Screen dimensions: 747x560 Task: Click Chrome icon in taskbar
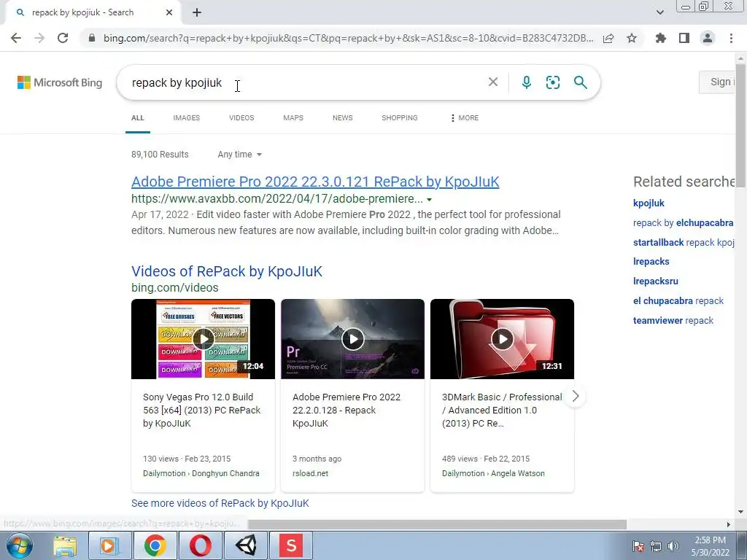pos(155,545)
